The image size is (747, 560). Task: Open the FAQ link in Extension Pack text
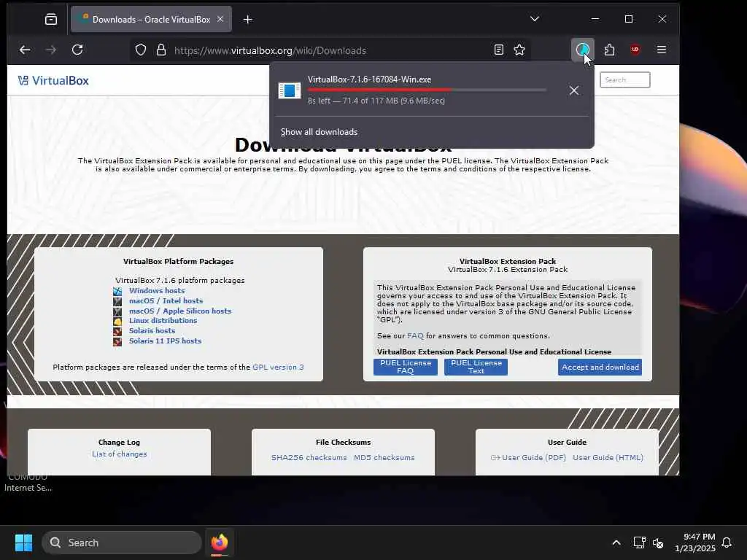pos(415,335)
